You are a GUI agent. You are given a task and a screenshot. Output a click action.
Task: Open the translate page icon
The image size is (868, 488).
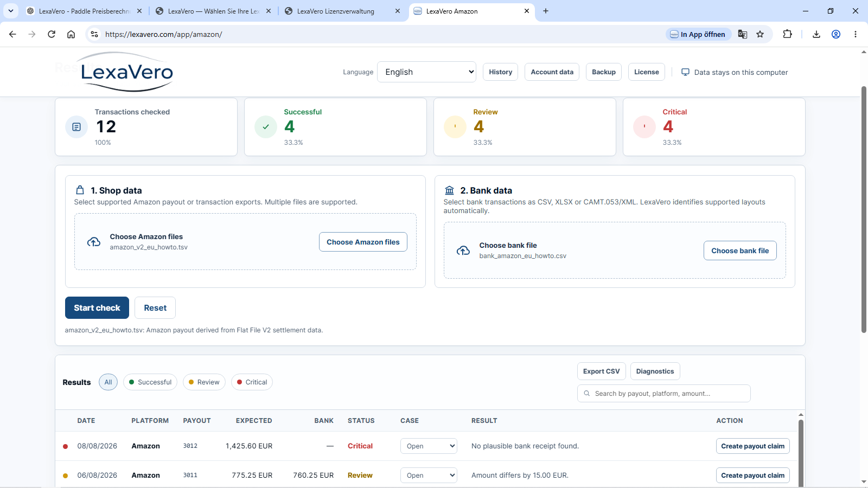coord(743,34)
